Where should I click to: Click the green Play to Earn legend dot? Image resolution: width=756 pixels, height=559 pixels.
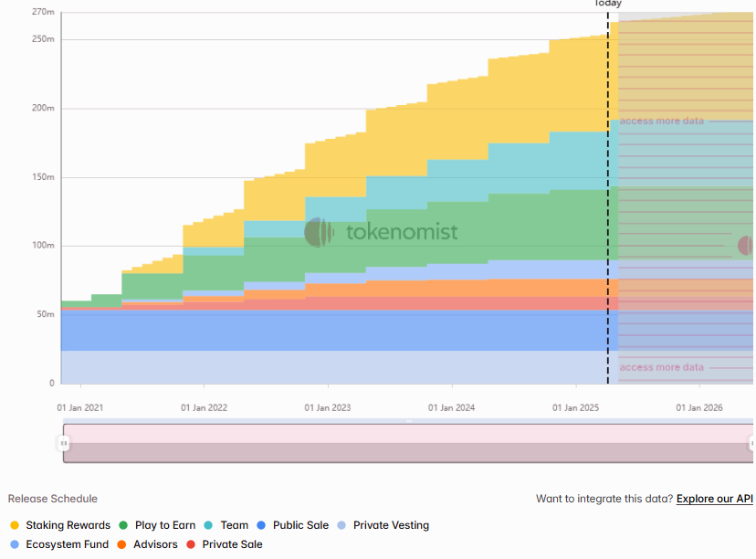123,525
